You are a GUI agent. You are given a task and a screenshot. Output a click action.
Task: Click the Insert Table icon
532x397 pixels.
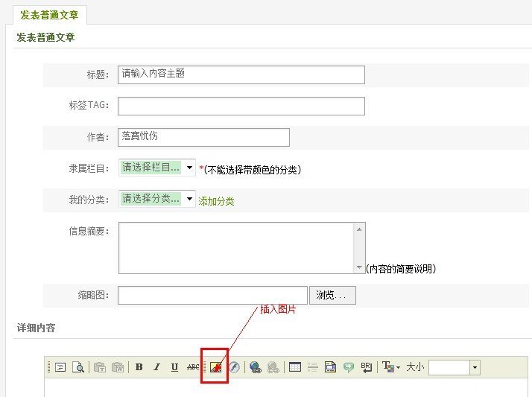[295, 366]
